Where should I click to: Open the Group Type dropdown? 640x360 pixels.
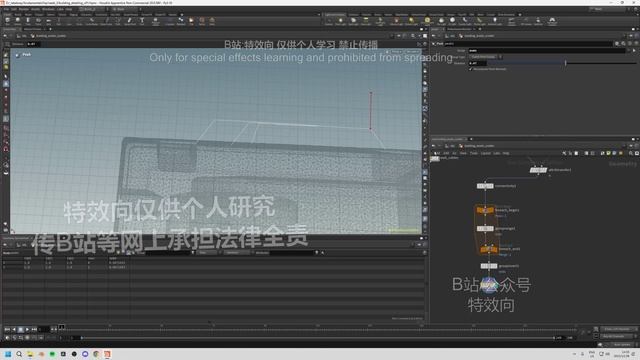487,57
